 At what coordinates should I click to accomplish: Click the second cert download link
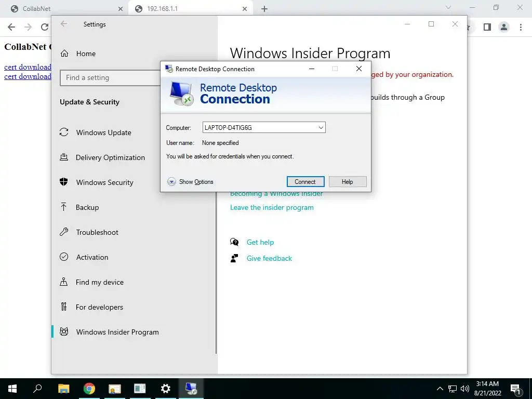click(28, 77)
